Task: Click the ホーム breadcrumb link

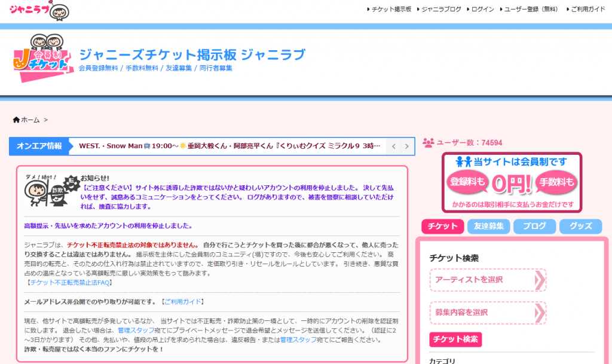Action: [30, 120]
